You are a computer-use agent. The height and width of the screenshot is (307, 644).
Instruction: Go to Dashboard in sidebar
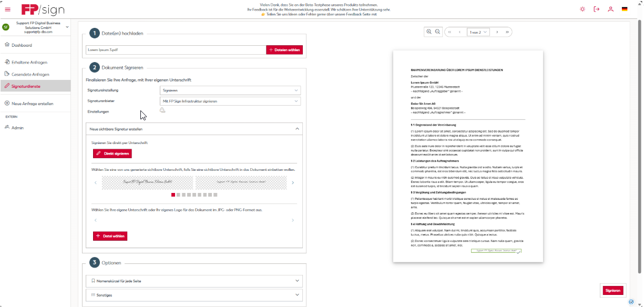35,45
